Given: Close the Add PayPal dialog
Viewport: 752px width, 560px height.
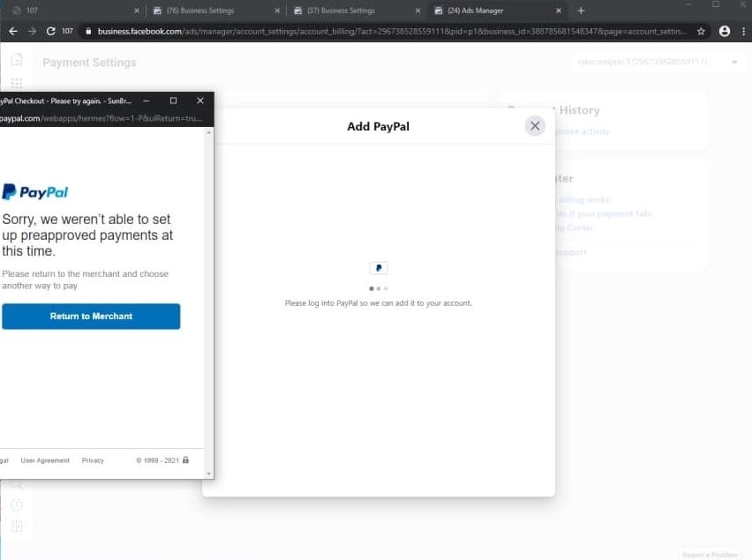Looking at the screenshot, I should [x=535, y=126].
